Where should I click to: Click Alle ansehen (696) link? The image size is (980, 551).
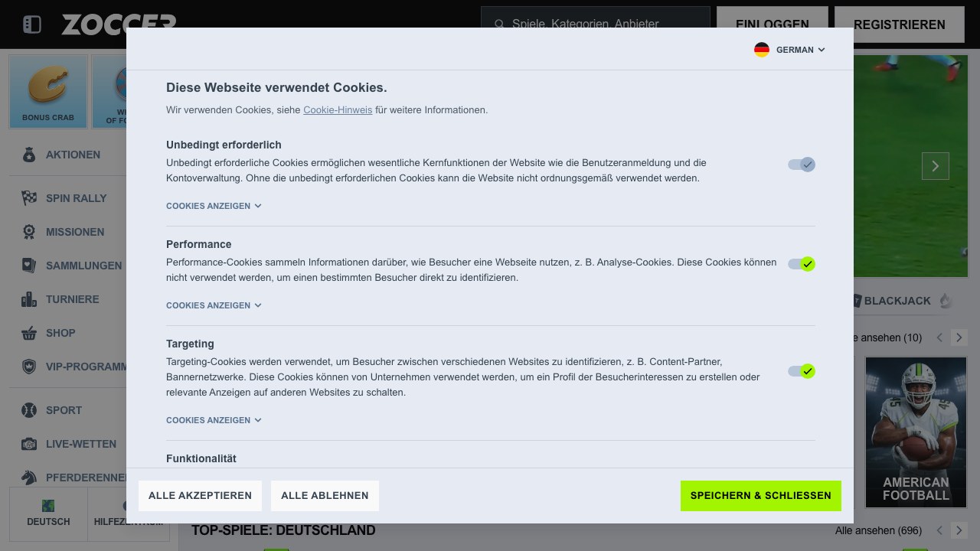(x=878, y=530)
